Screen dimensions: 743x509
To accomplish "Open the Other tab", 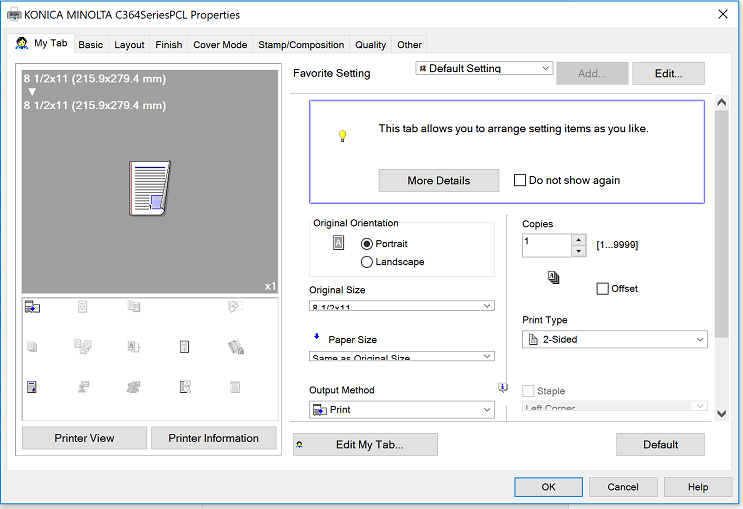I will [x=409, y=45].
